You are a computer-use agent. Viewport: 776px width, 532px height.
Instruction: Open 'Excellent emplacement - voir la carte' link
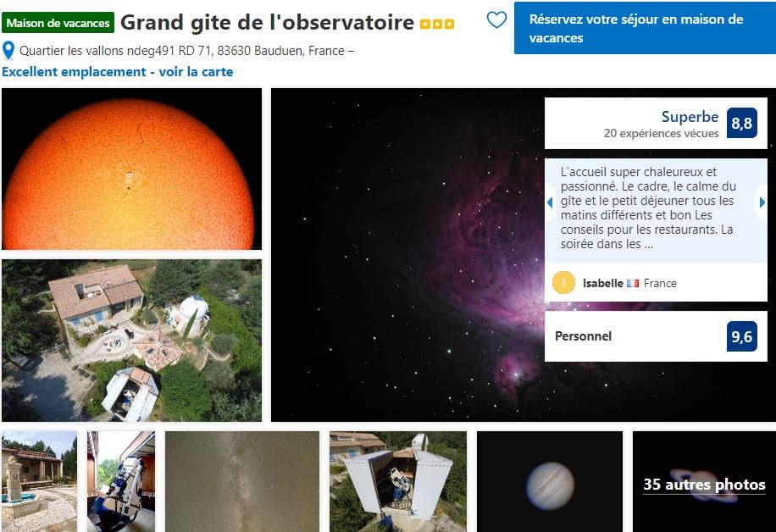[x=117, y=72]
